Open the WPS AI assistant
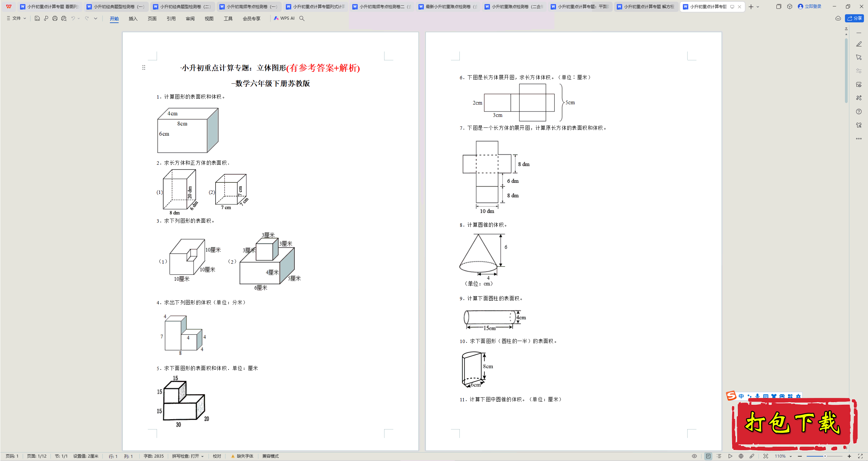 point(284,18)
